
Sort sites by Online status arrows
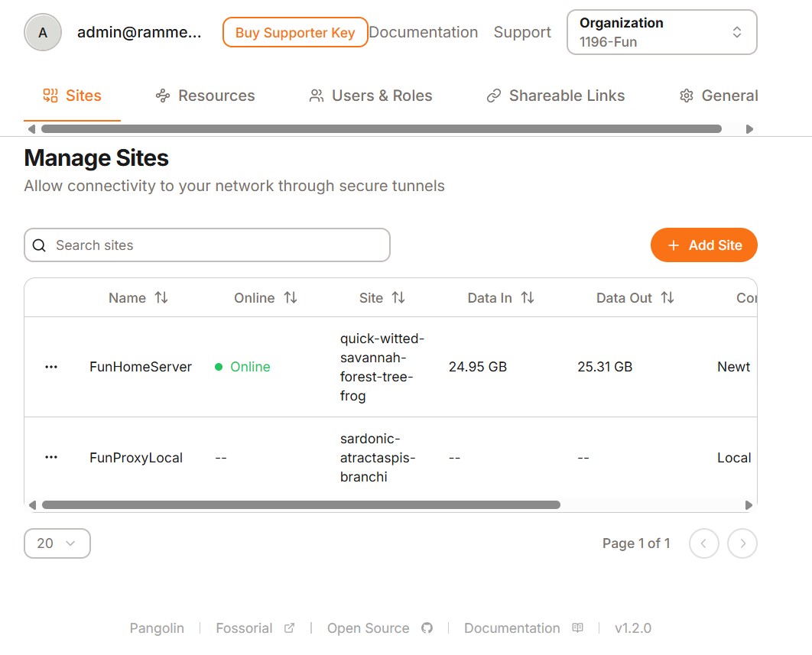pos(291,298)
